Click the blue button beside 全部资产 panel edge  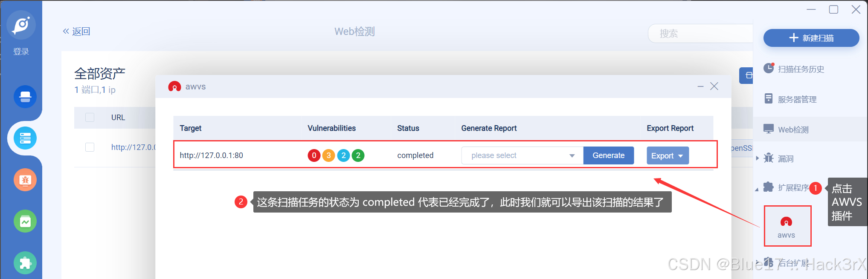pos(746,75)
